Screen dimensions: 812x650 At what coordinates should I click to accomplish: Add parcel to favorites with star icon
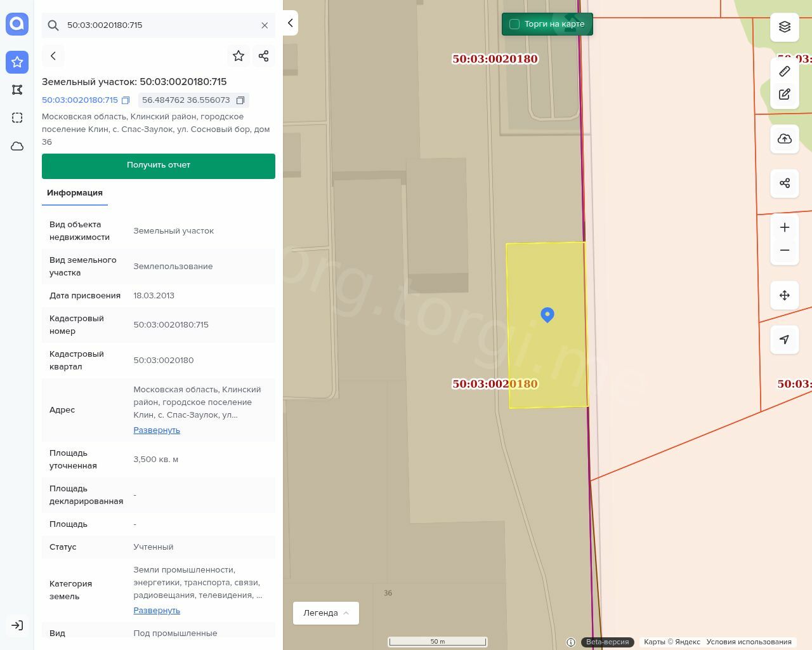click(239, 56)
